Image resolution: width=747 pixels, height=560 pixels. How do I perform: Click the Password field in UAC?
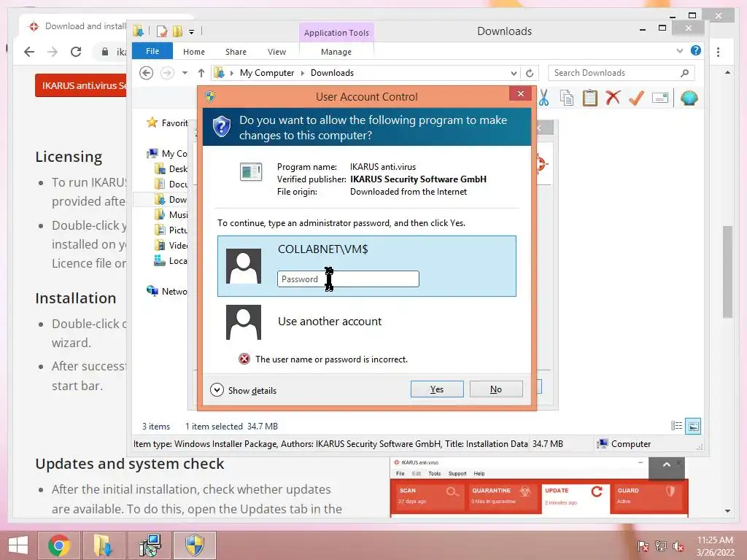(348, 279)
